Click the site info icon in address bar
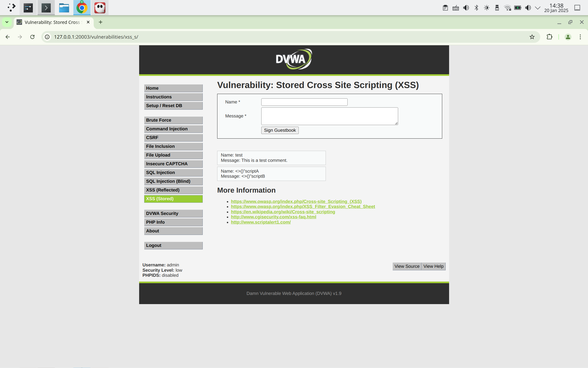Screen dimensions: 588x368 pyautogui.click(x=47, y=37)
